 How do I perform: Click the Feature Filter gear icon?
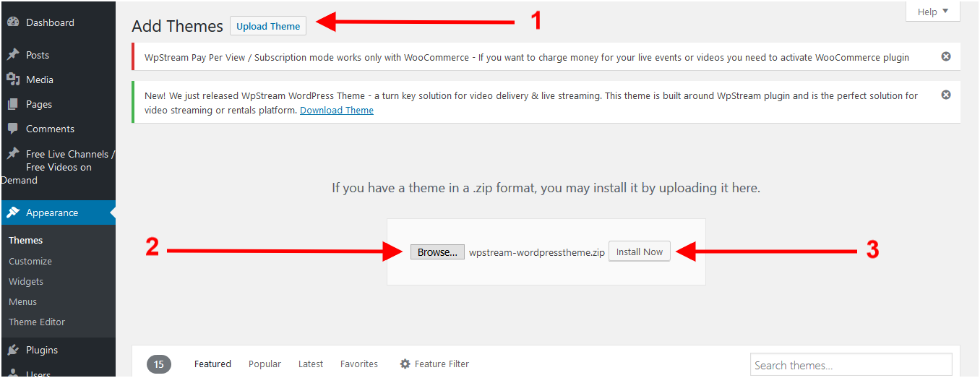pyautogui.click(x=405, y=364)
